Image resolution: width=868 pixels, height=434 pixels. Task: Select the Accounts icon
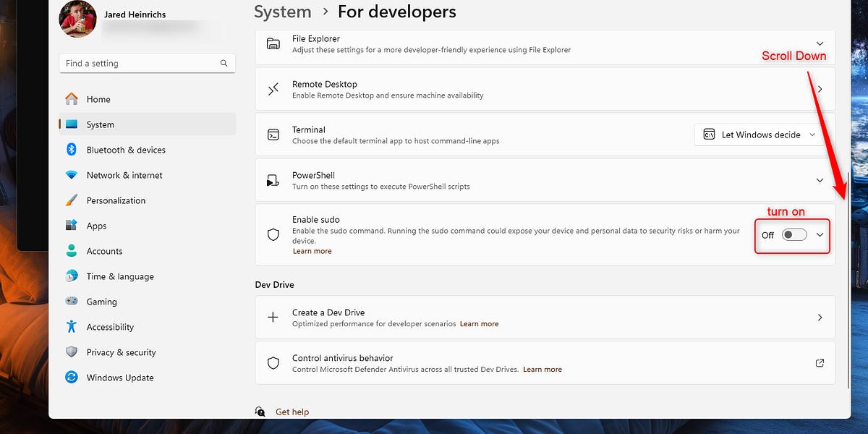(71, 251)
